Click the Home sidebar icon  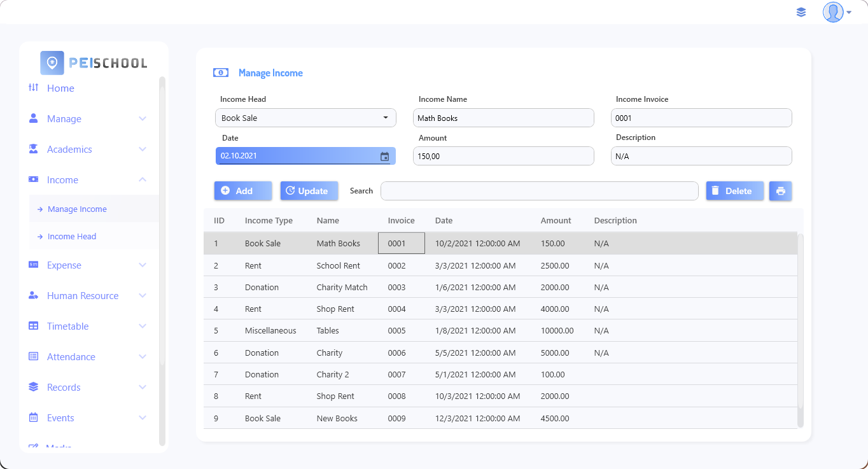click(34, 88)
